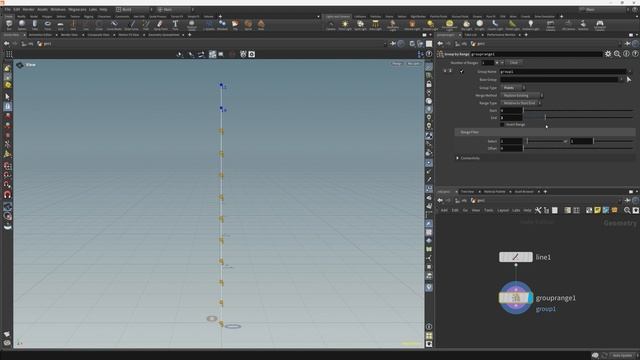This screenshot has width=640, height=360.
Task: Add a Camera from the lights shelf
Action: (x=331, y=25)
